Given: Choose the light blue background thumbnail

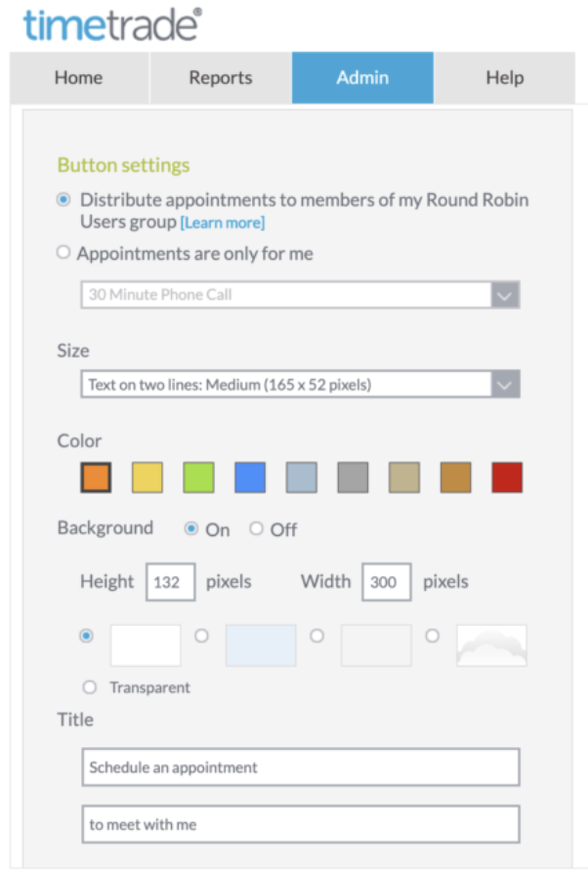Looking at the screenshot, I should coord(261,644).
